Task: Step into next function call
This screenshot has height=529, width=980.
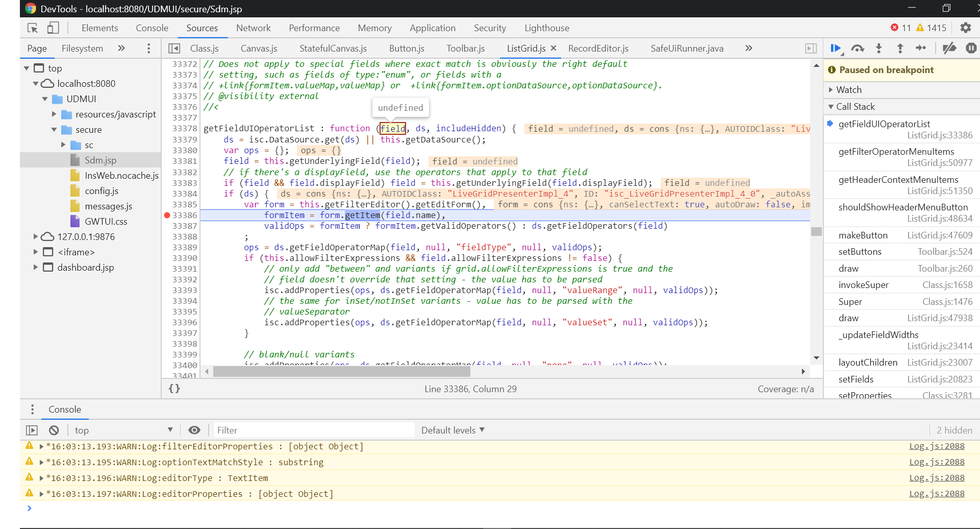Action: (878, 48)
